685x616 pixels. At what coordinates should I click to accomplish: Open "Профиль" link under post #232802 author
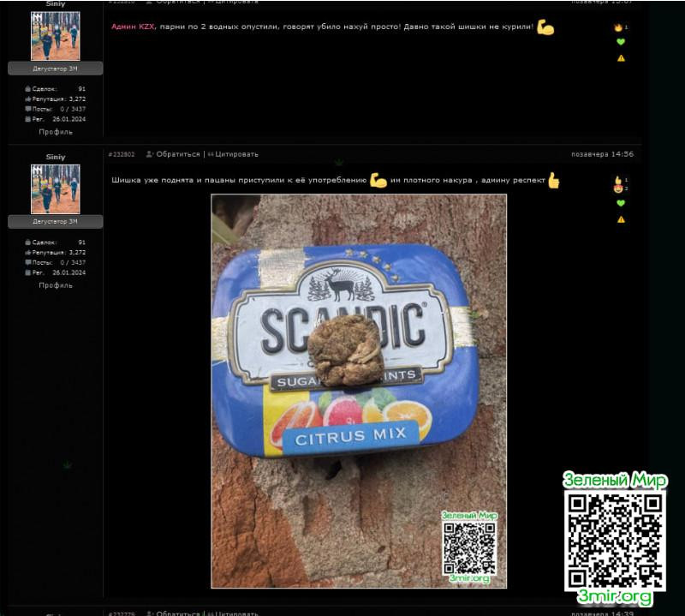(56, 285)
